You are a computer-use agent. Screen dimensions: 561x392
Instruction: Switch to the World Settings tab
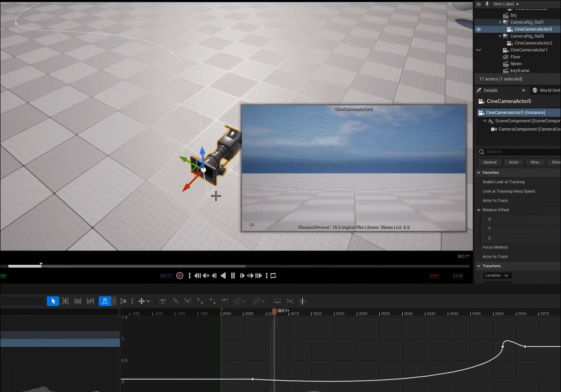(x=546, y=90)
